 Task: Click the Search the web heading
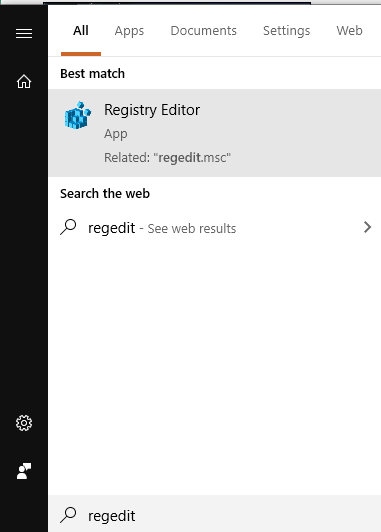105,193
